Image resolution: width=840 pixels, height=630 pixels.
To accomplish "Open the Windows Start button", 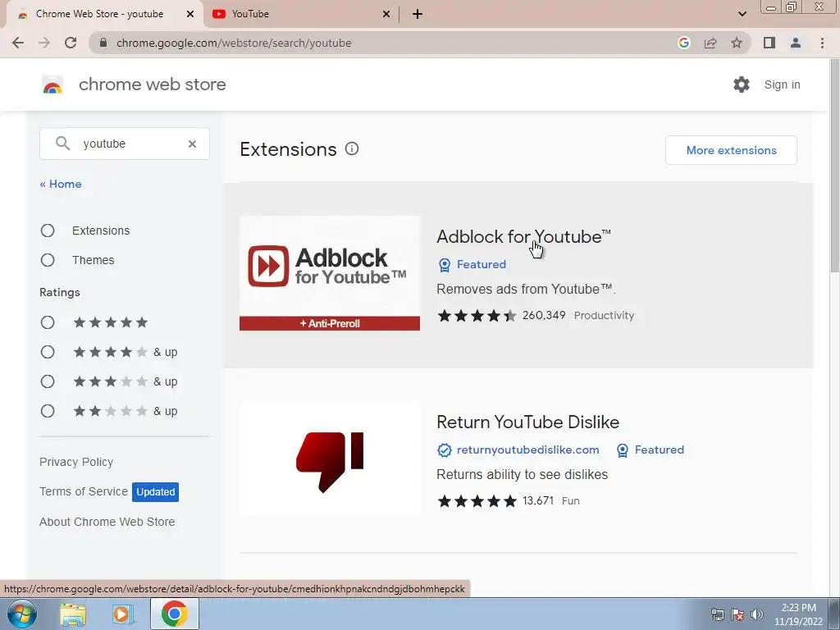I will (21, 614).
